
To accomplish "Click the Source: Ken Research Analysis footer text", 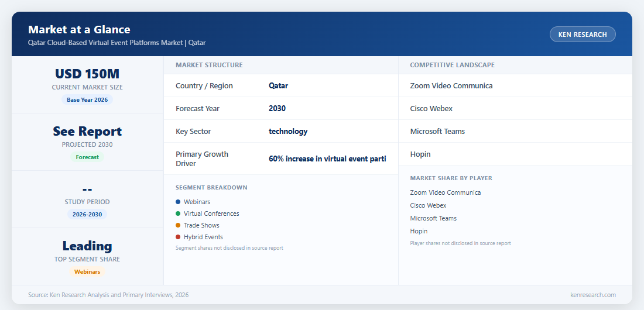I will tap(108, 295).
